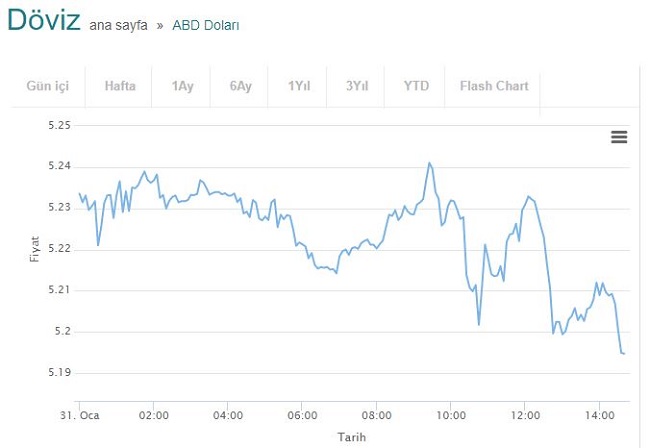Open the Flash Chart tab
The height and width of the screenshot is (448, 650).
[494, 86]
